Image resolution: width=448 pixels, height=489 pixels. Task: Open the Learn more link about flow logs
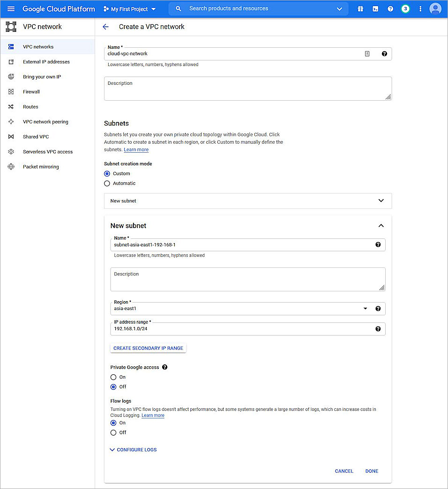153,415
